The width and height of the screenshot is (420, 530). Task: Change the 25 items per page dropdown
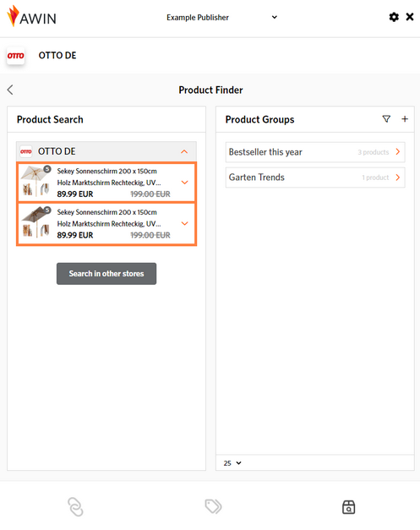(x=232, y=463)
